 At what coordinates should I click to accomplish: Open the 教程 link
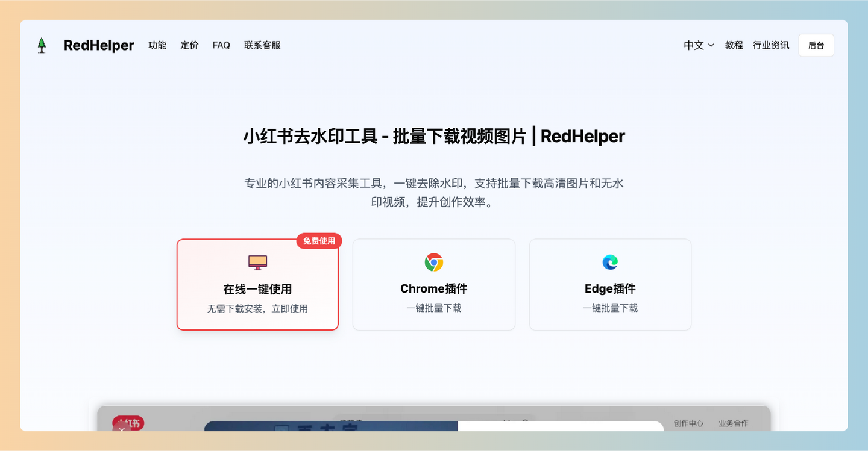pyautogui.click(x=734, y=45)
